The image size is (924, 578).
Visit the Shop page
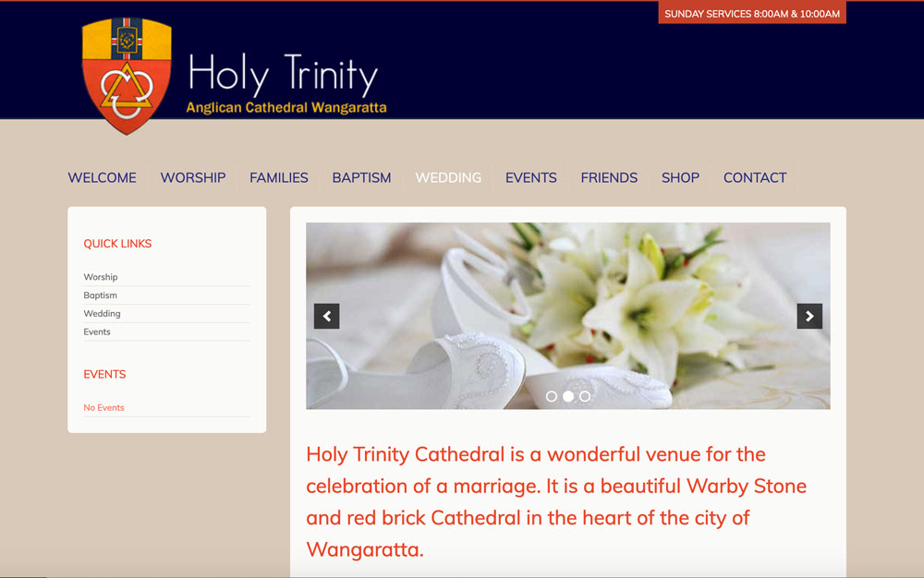680,177
